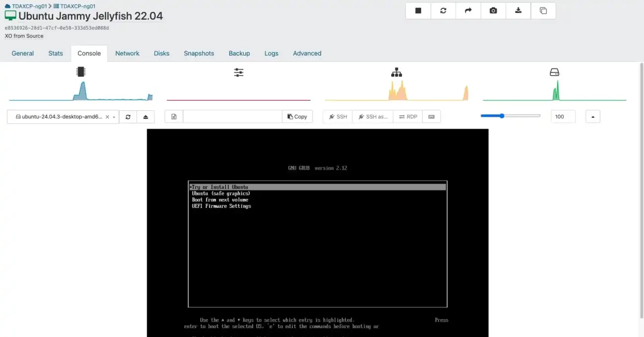
Task: View the Snapshots tab
Action: [199, 53]
